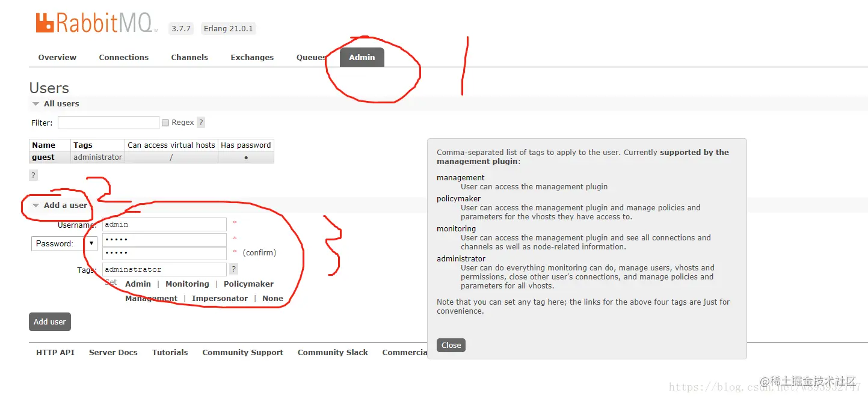
Task: Open help icon next to Regex
Action: click(201, 123)
